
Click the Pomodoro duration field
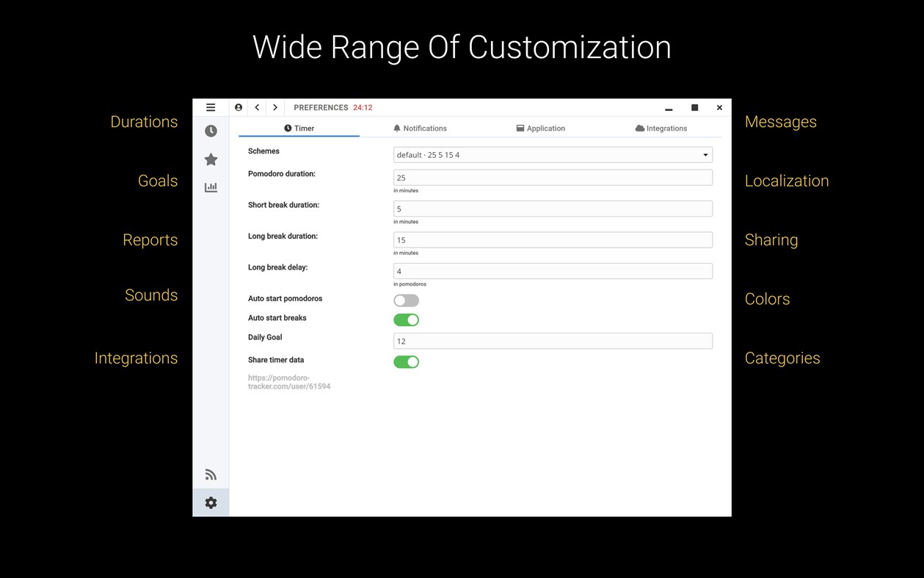(x=553, y=178)
